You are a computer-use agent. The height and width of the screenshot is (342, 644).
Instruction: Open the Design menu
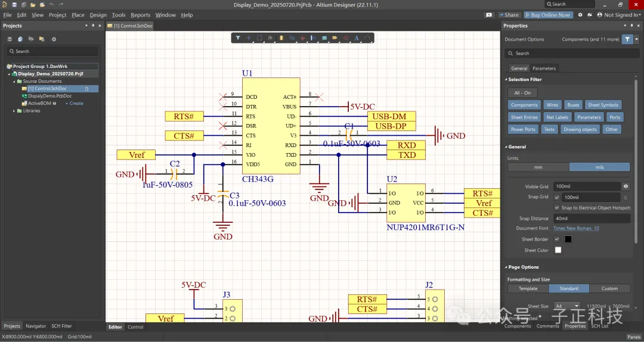click(x=98, y=15)
